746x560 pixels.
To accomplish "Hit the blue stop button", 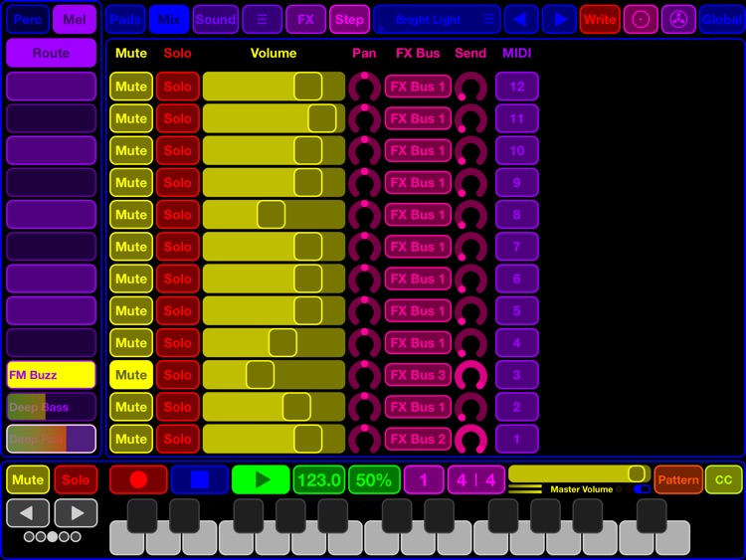I will [199, 479].
